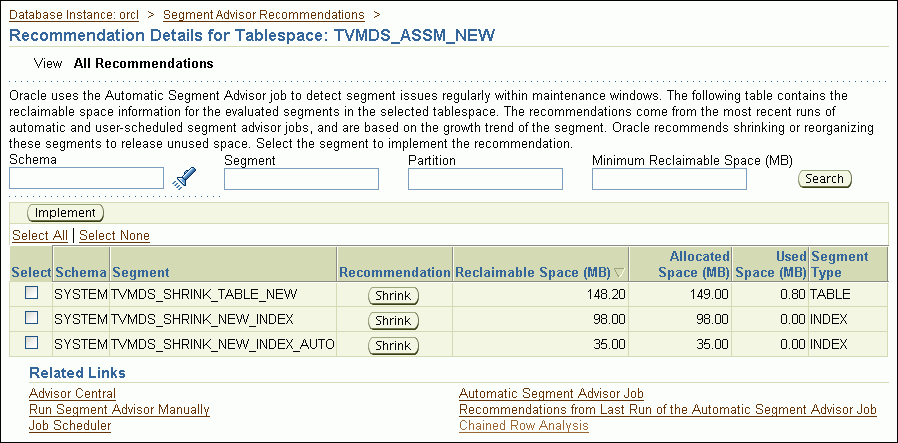Select the TVMDS_SHRINK_NEW_INDEX row checkbox
898x443 pixels.
[32, 318]
